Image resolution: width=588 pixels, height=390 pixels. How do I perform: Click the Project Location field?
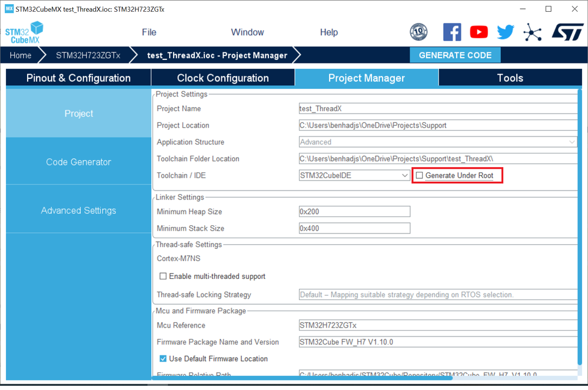pos(438,125)
